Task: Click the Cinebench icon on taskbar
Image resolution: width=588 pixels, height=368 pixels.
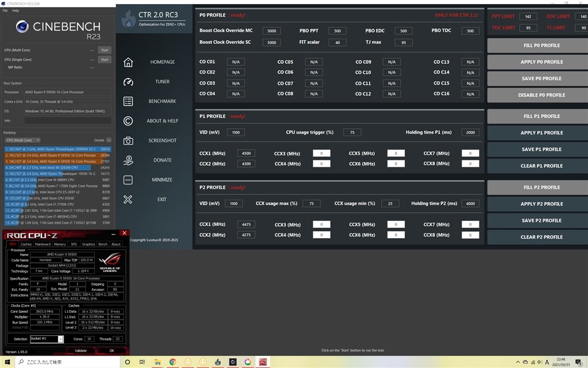Action: [x=233, y=362]
